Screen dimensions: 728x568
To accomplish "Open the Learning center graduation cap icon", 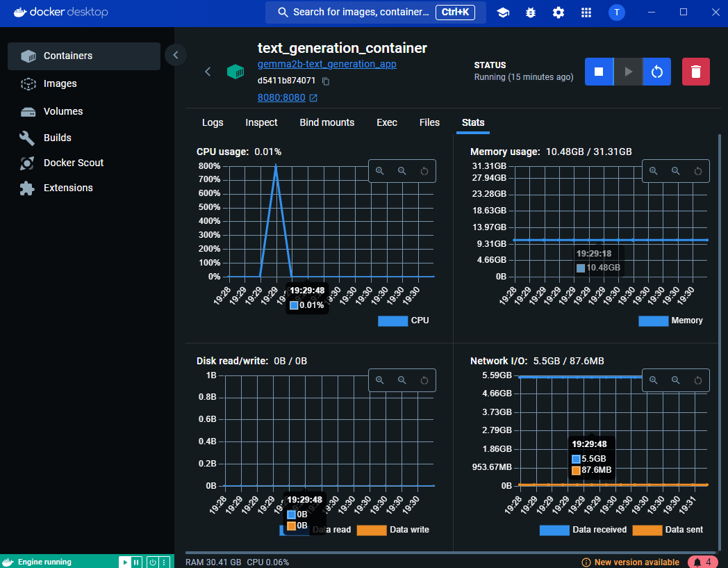I will coord(503,13).
